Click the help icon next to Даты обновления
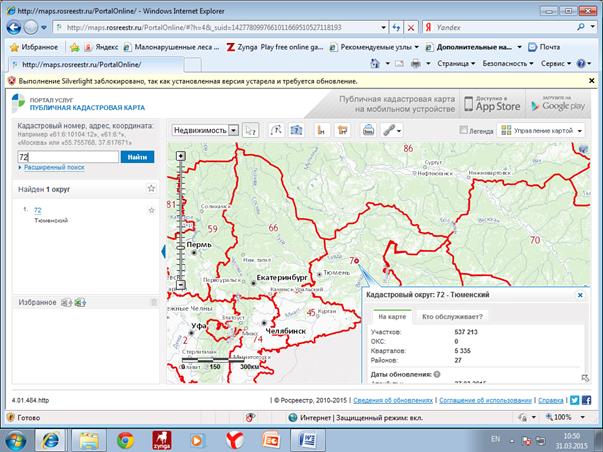Image resolution: width=603 pixels, height=452 pixels. (437, 374)
